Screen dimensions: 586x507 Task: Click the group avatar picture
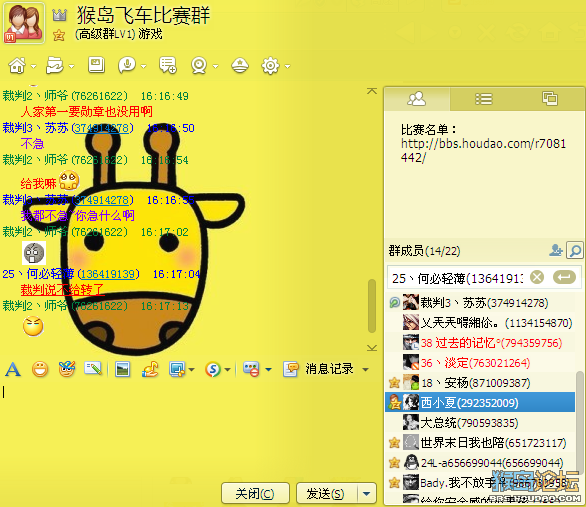click(24, 23)
